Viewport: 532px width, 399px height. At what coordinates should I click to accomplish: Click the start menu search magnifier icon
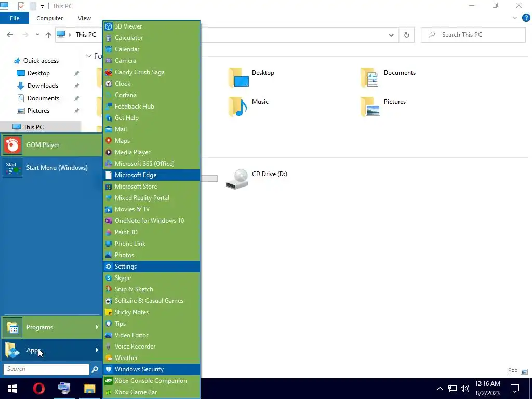[95, 369]
